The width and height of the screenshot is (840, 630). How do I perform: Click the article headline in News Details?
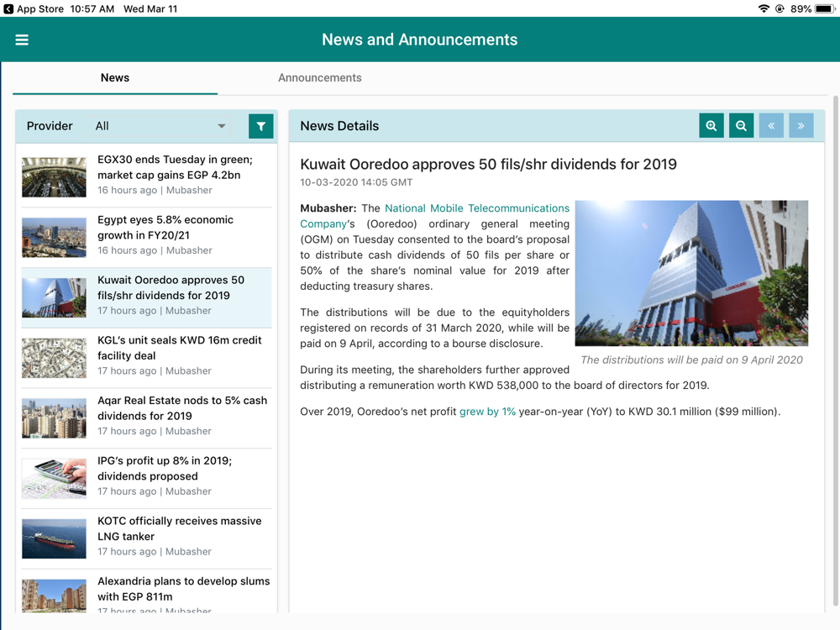488,164
